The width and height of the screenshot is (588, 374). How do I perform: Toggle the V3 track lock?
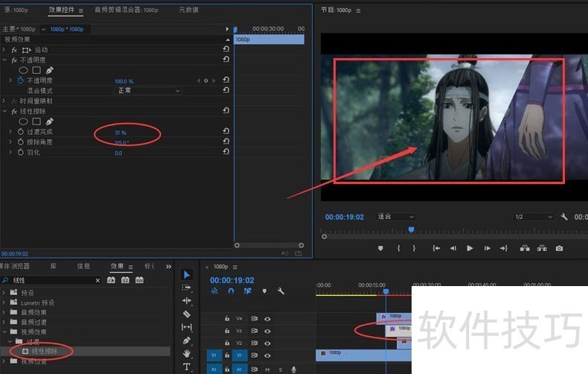point(227,330)
